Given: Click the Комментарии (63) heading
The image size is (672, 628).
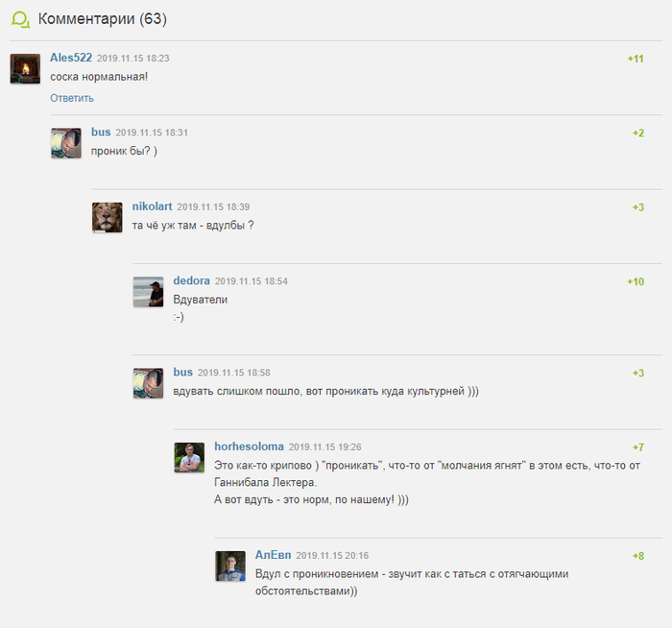Looking at the screenshot, I should [103, 19].
